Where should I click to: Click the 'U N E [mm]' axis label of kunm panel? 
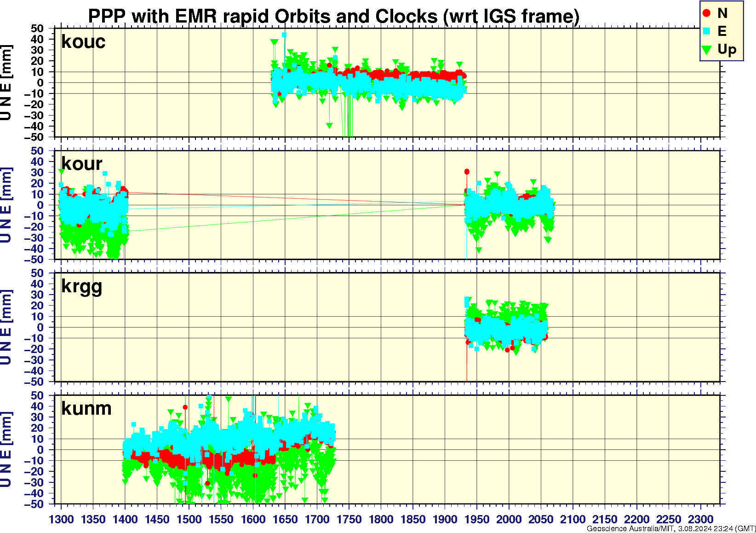click(6, 450)
